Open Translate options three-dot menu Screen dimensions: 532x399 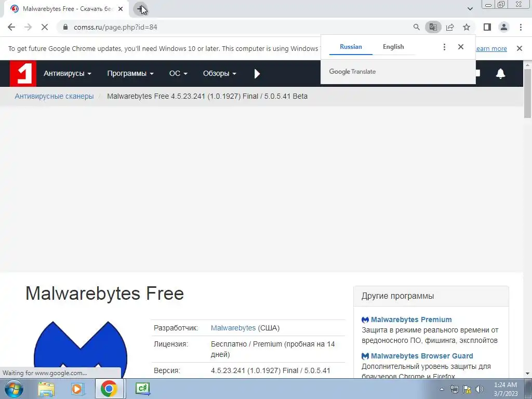coord(444,47)
